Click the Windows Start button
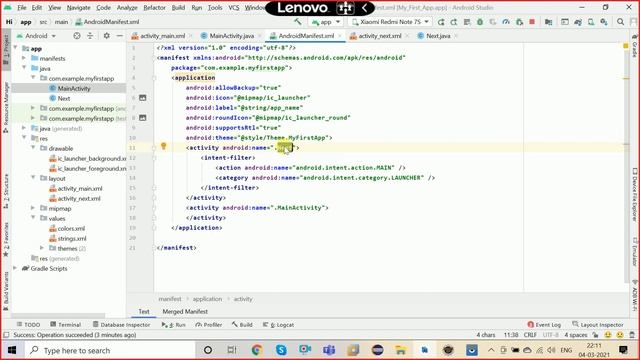Screen dimensions: 640x360 (12, 350)
